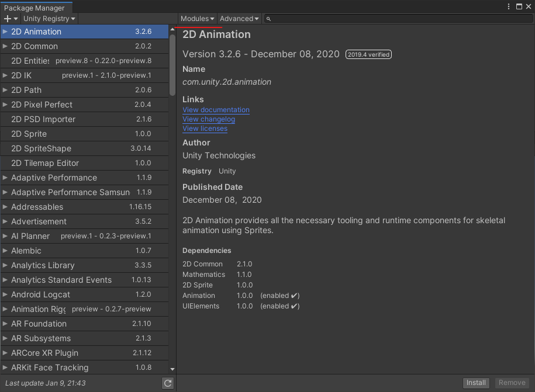The image size is (535, 392).
Task: Select the 2D Sprite package in list
Action: tap(85, 134)
